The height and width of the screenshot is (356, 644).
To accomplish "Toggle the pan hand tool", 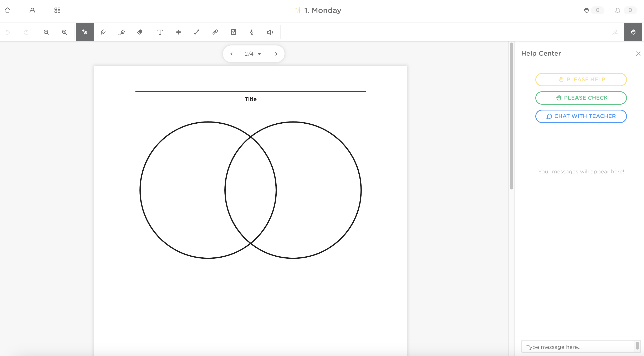I will pos(633,32).
